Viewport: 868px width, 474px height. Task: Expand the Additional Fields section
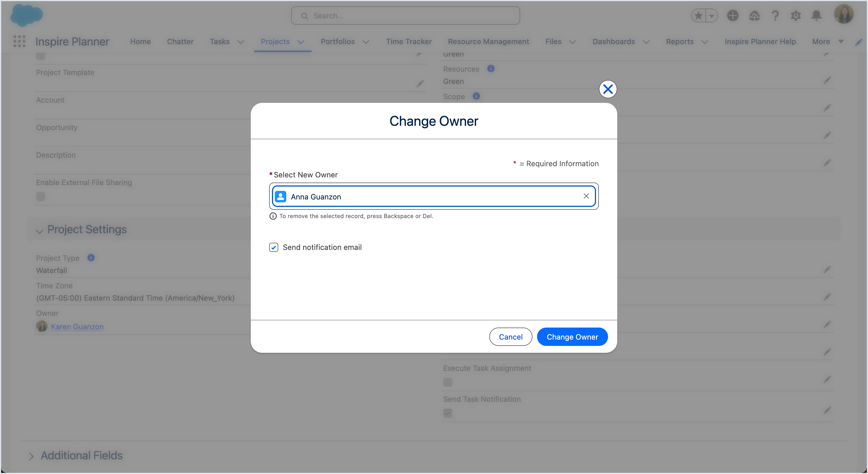(x=31, y=456)
